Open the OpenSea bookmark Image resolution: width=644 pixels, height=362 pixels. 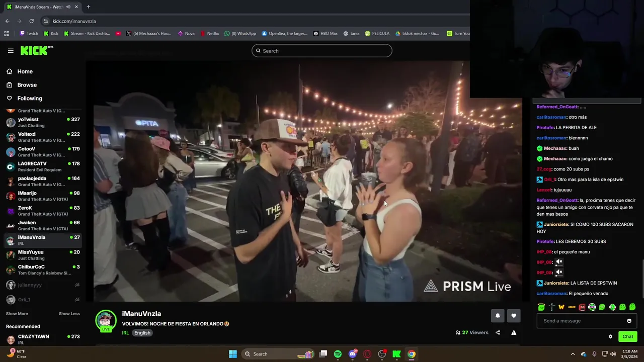click(x=284, y=34)
